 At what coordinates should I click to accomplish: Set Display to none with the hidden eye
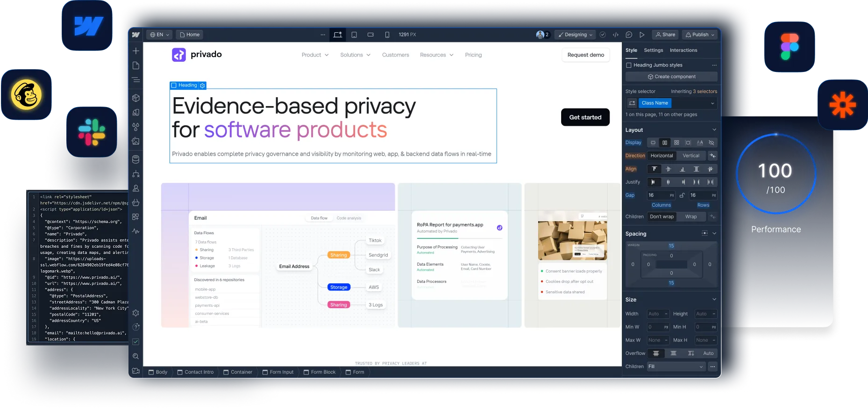711,143
